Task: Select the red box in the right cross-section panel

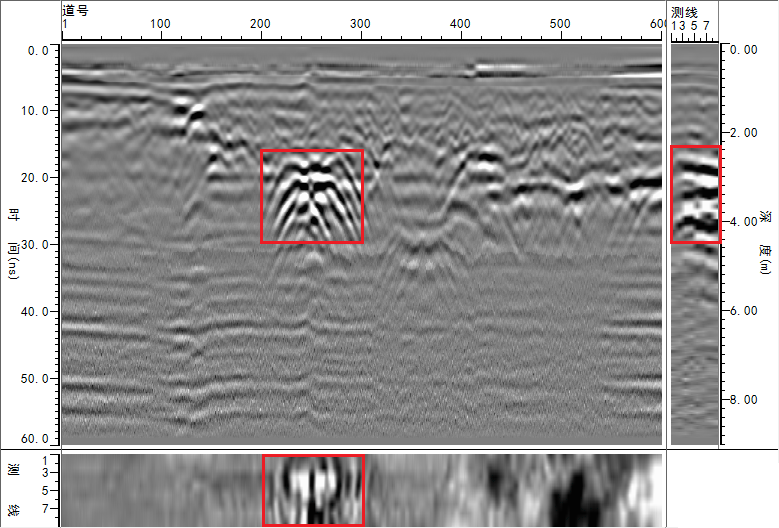Action: click(695, 194)
